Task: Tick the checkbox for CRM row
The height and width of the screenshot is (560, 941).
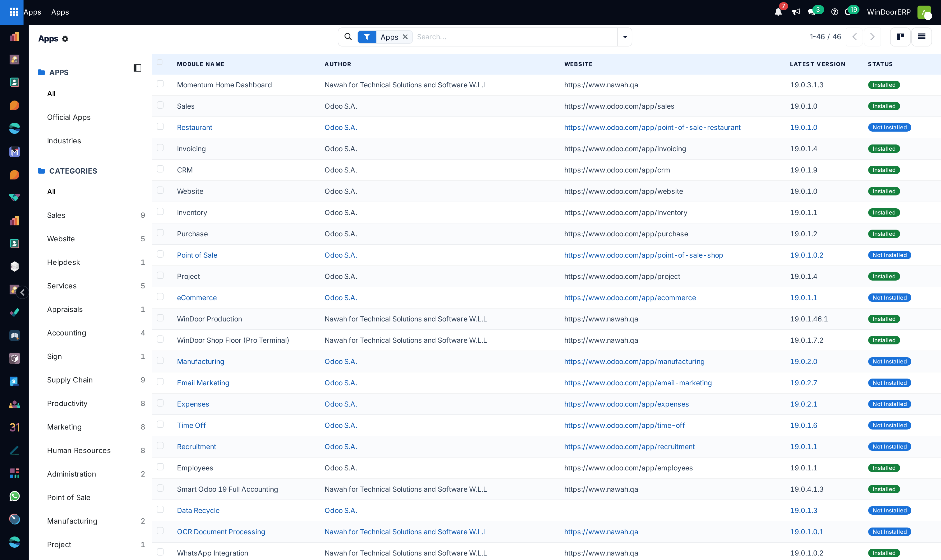Action: pyautogui.click(x=160, y=169)
